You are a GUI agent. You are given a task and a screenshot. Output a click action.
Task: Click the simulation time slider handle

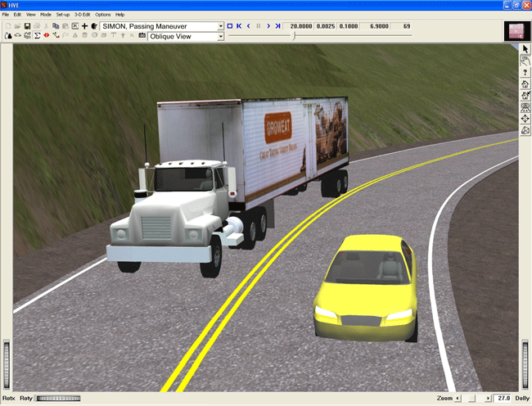(294, 36)
